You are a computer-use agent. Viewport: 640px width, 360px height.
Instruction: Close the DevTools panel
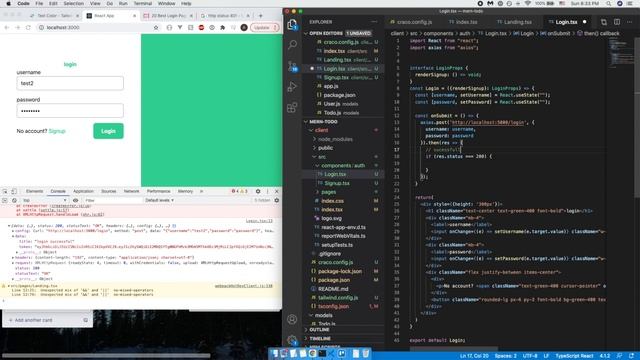click(277, 191)
